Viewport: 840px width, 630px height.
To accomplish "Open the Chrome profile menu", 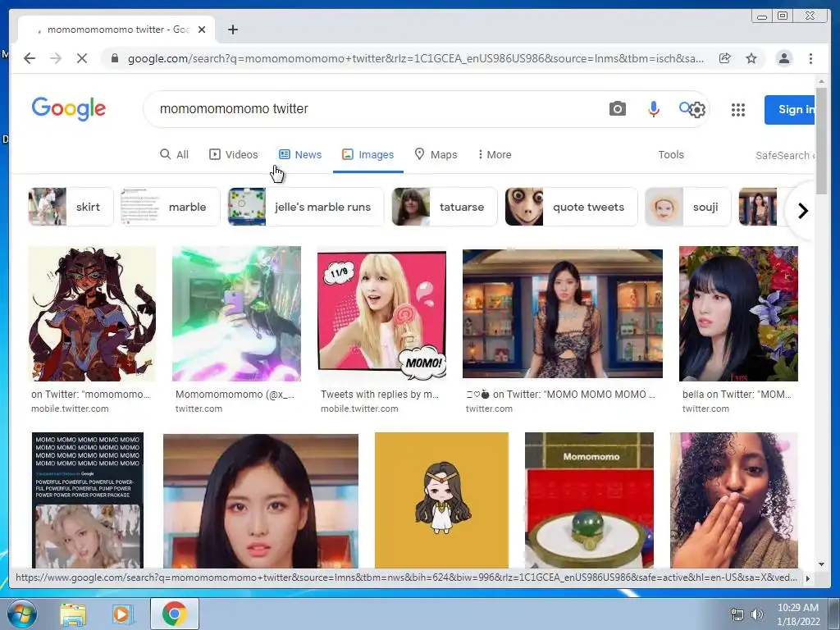I will click(783, 58).
